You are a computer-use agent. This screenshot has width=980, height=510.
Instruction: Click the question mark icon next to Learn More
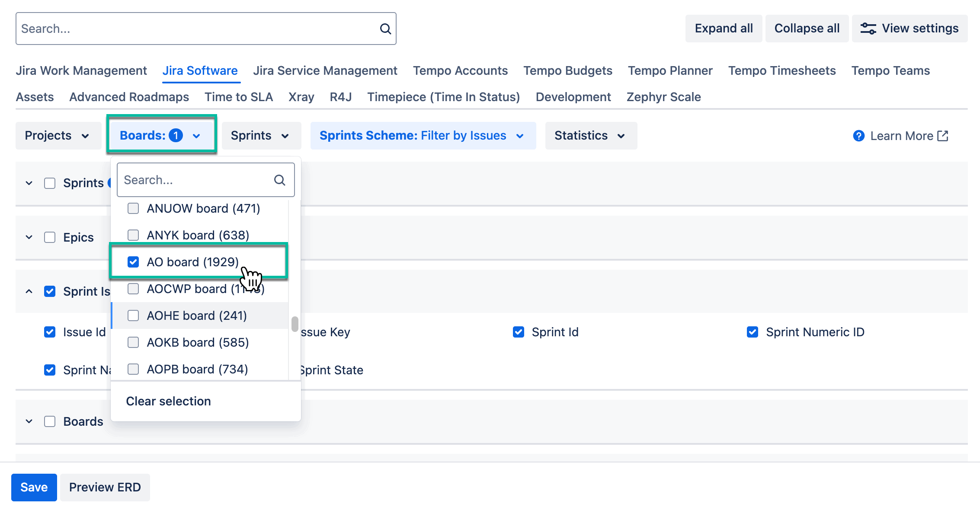tap(858, 136)
